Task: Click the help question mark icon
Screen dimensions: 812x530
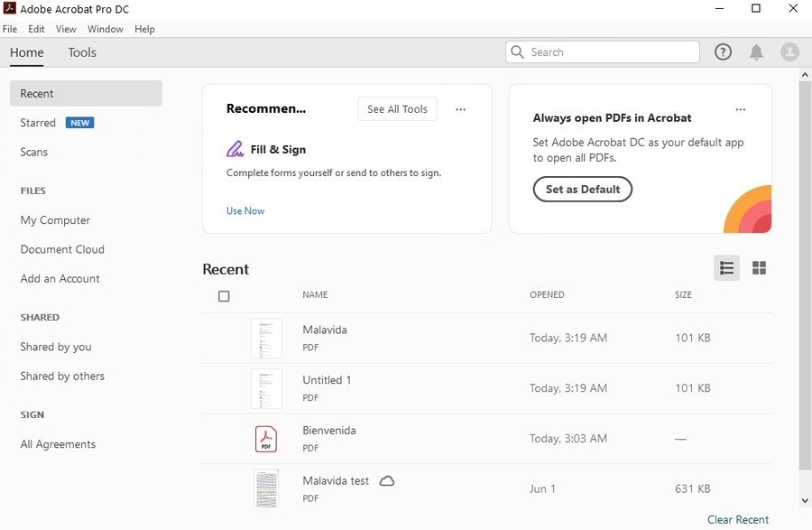Action: (723, 51)
